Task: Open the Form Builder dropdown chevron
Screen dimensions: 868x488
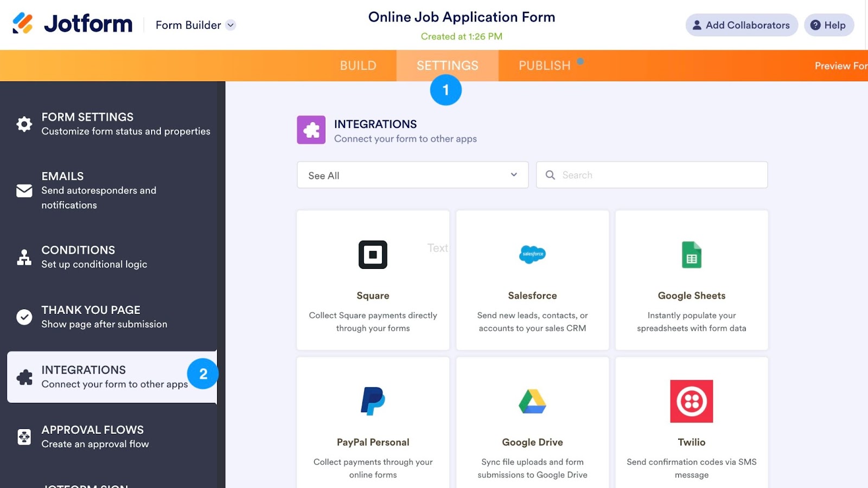Action: click(x=231, y=25)
